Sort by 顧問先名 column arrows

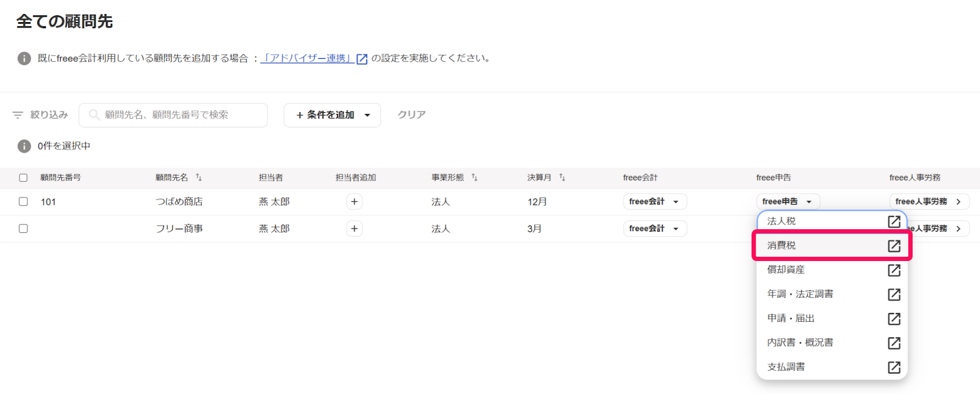tap(198, 178)
